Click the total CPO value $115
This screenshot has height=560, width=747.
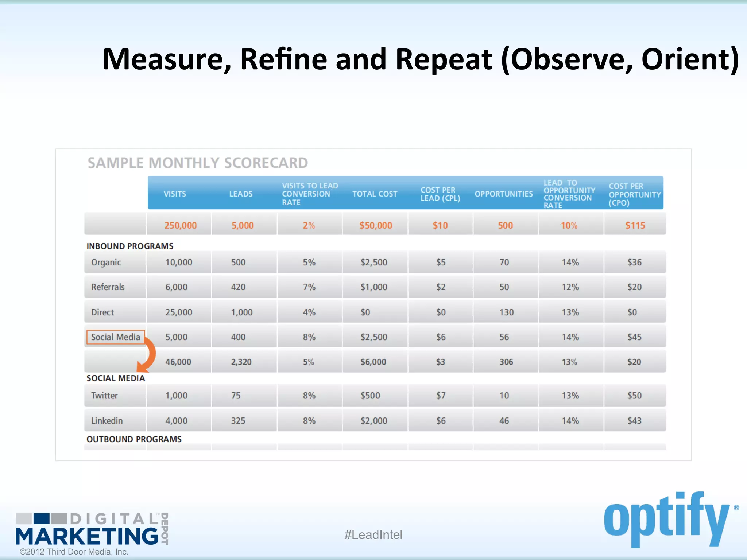coord(635,225)
